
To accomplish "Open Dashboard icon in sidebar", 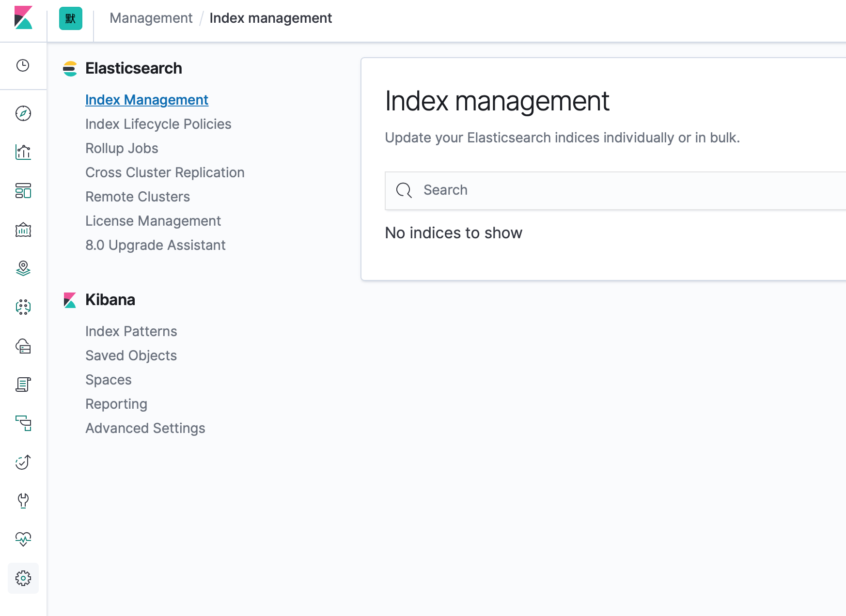I will coord(23,191).
